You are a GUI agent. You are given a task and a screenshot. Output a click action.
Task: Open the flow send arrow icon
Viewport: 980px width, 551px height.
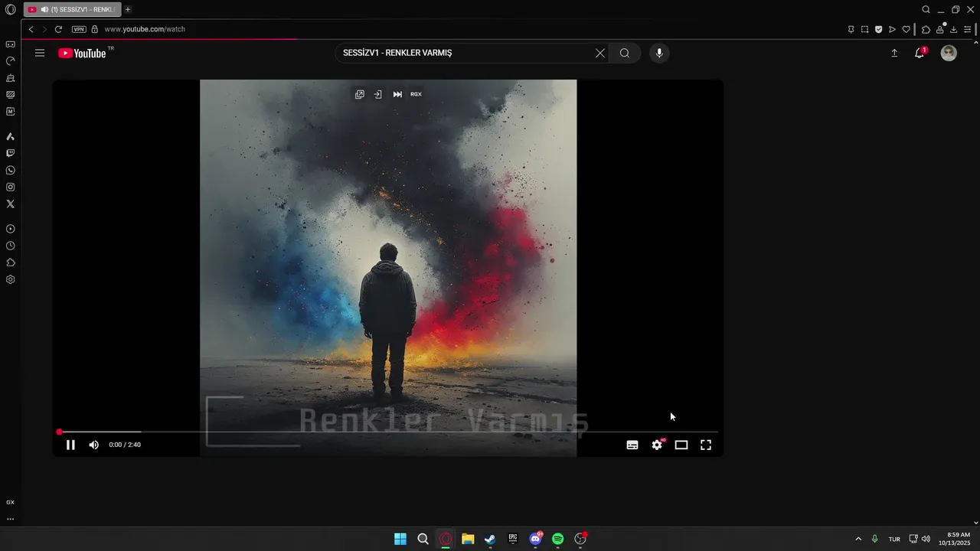tap(892, 29)
